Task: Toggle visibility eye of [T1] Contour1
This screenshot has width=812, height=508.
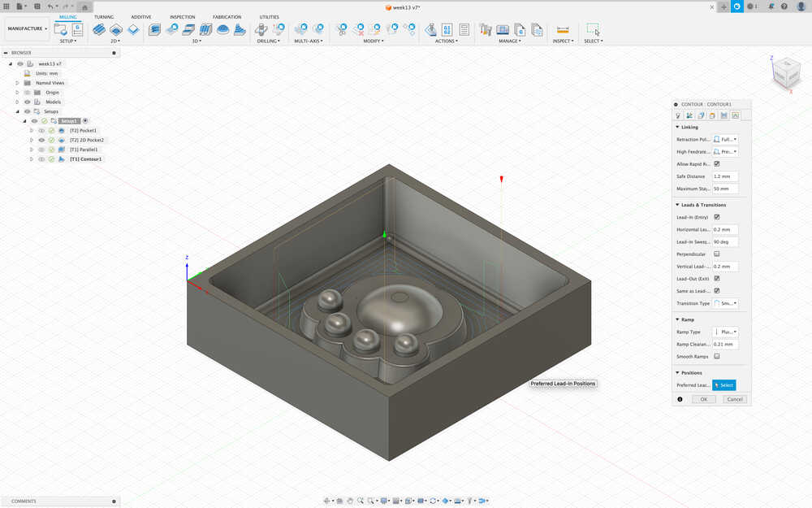Action: point(42,159)
